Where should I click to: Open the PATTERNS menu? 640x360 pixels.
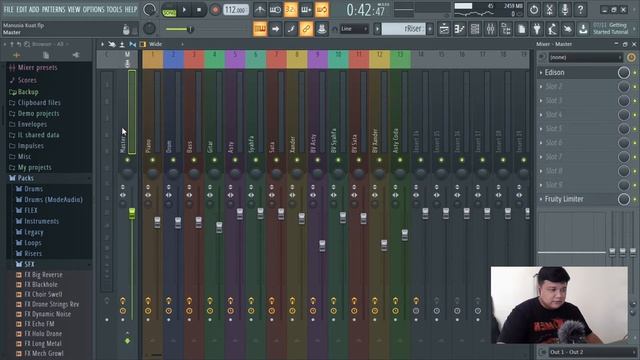tap(53, 9)
